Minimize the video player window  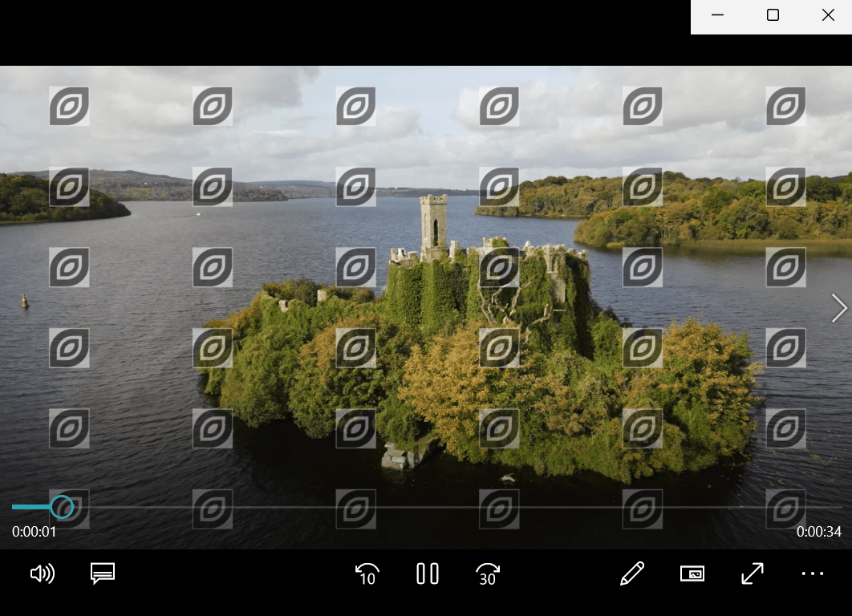click(x=718, y=15)
